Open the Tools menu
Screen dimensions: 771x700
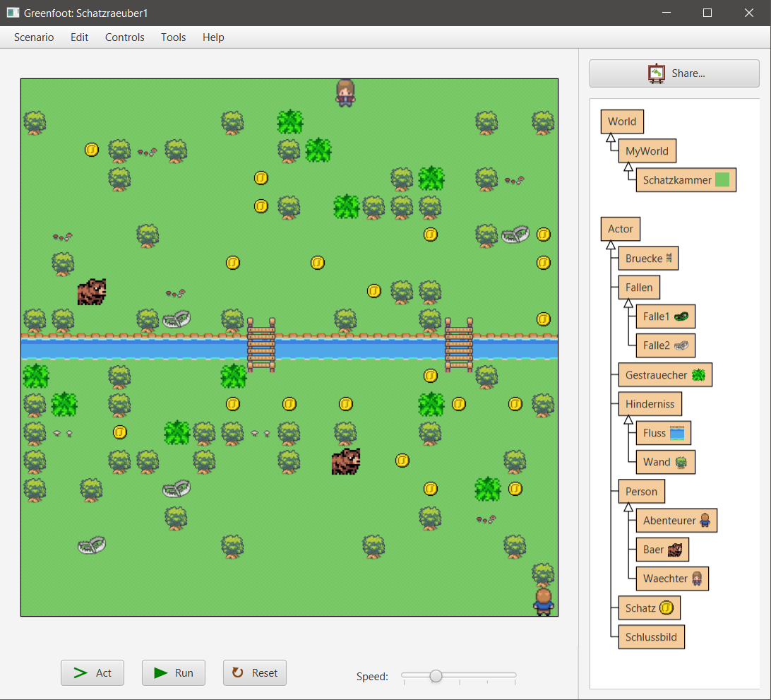174,37
